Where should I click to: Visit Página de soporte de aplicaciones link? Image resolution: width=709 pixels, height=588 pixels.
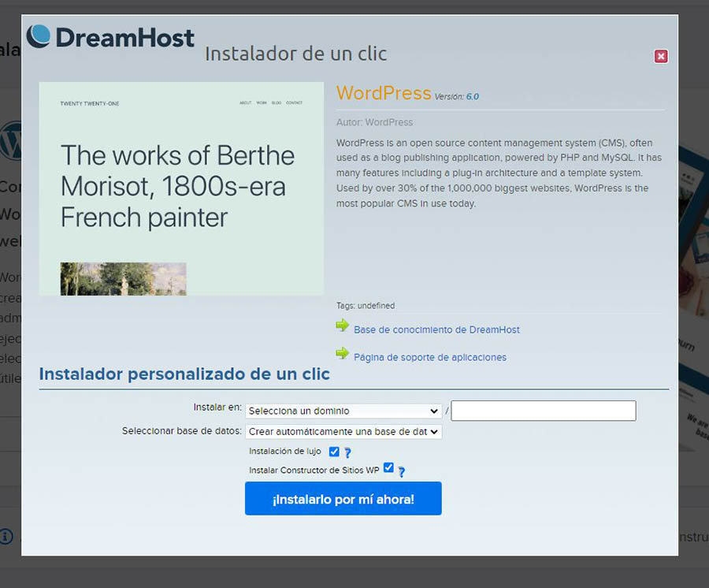[429, 357]
